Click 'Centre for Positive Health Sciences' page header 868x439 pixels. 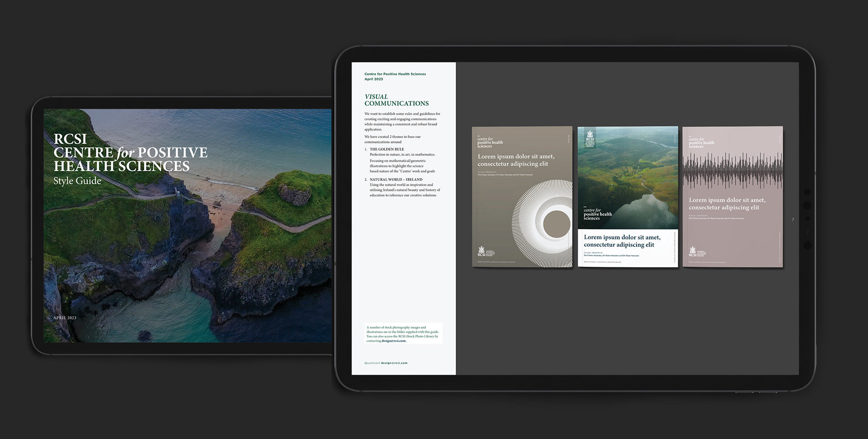pos(395,74)
